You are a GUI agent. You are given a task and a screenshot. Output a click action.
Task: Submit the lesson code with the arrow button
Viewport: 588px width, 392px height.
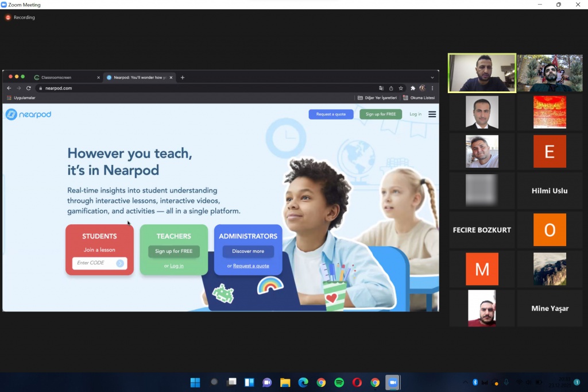(120, 263)
